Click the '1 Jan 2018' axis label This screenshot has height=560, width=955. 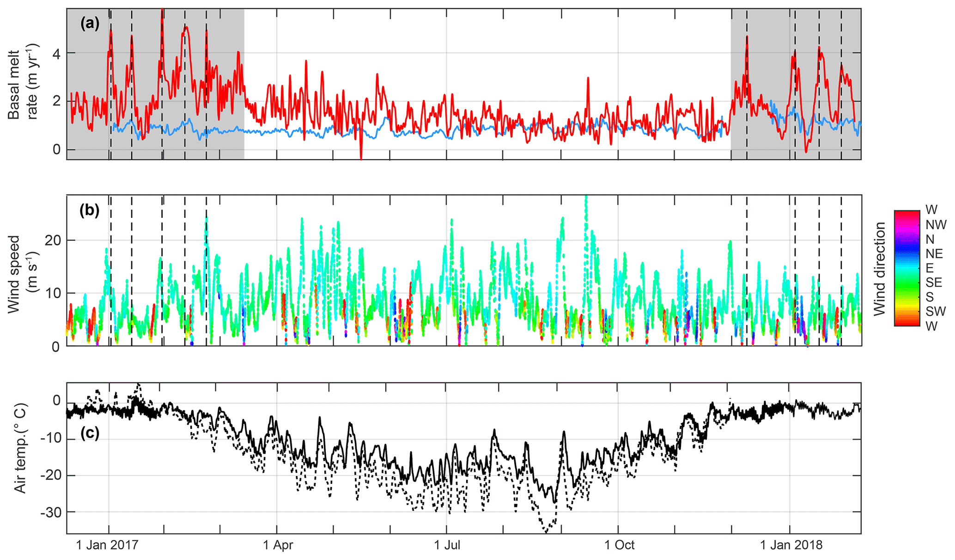pyautogui.click(x=791, y=545)
